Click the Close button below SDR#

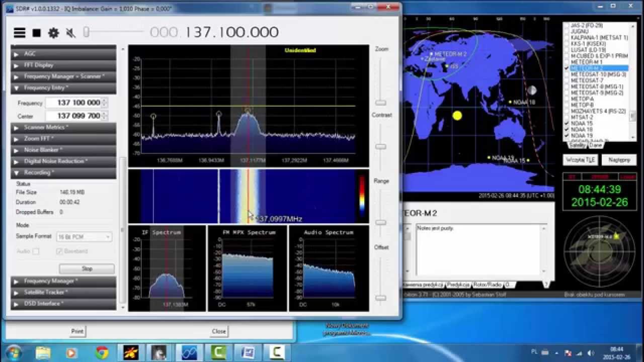[x=219, y=331]
